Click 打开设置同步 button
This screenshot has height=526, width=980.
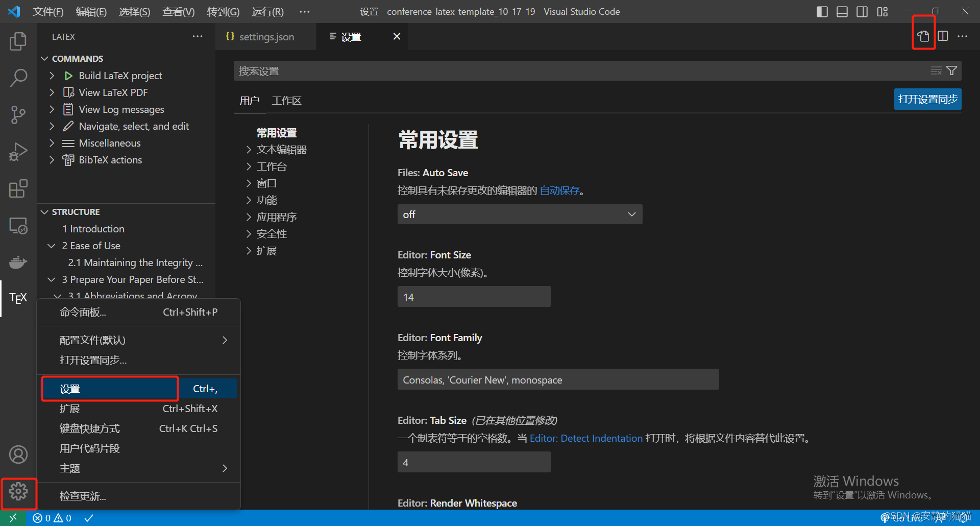pos(927,99)
